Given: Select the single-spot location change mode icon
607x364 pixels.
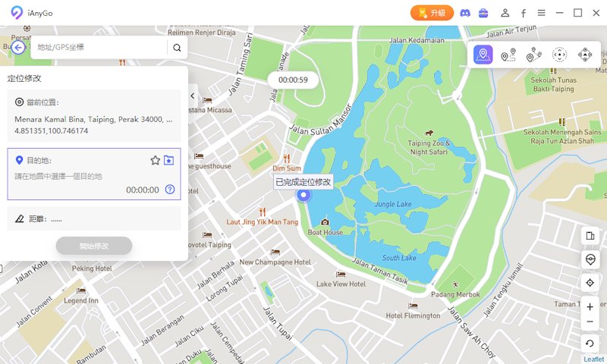Looking at the screenshot, I should [483, 55].
